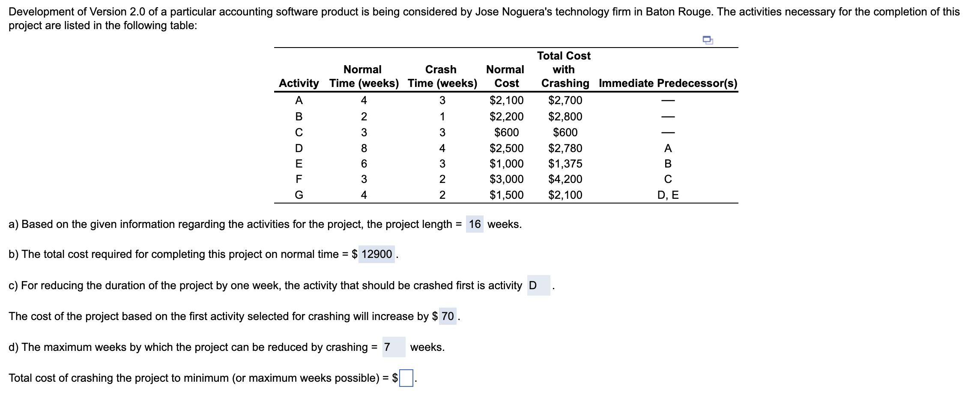Image resolution: width=980 pixels, height=407 pixels.
Task: Click the Total Cost with Crashing header
Action: click(x=564, y=69)
